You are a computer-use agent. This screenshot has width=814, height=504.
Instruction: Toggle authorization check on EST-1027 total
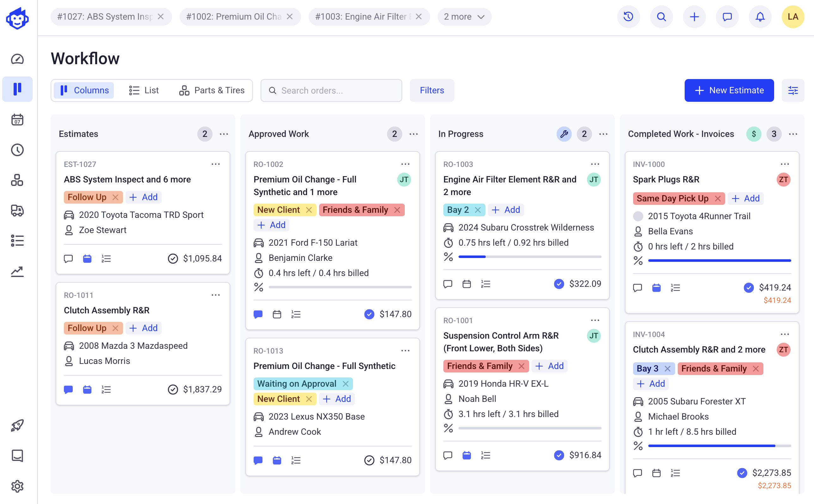173,259
